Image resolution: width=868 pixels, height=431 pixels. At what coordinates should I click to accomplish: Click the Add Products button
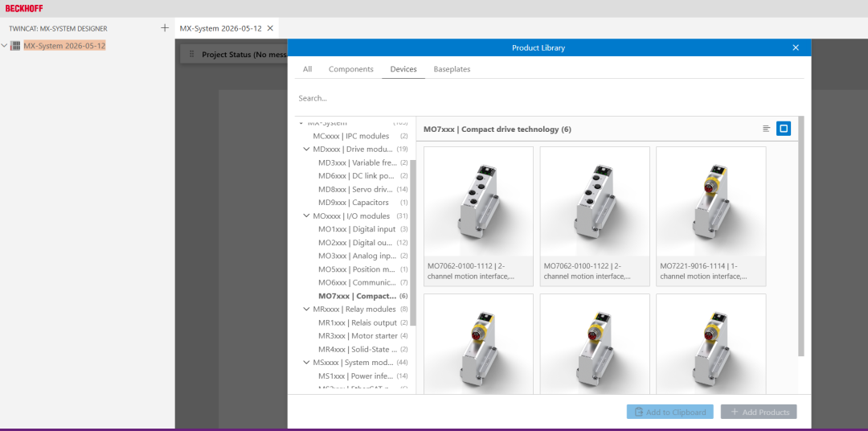click(759, 412)
